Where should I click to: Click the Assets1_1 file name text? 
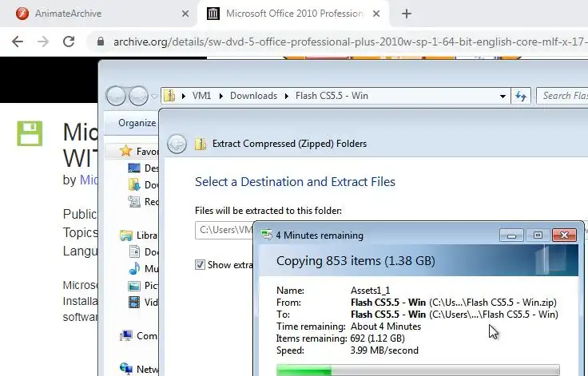click(x=370, y=291)
